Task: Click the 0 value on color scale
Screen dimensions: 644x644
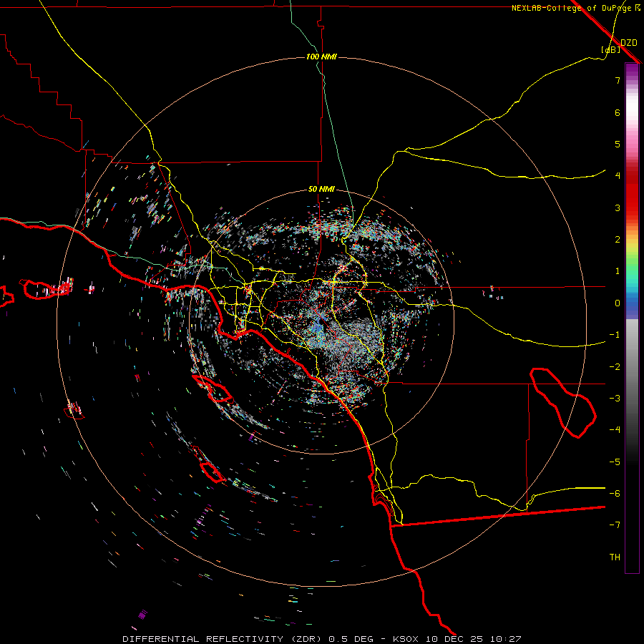Action: pos(618,303)
